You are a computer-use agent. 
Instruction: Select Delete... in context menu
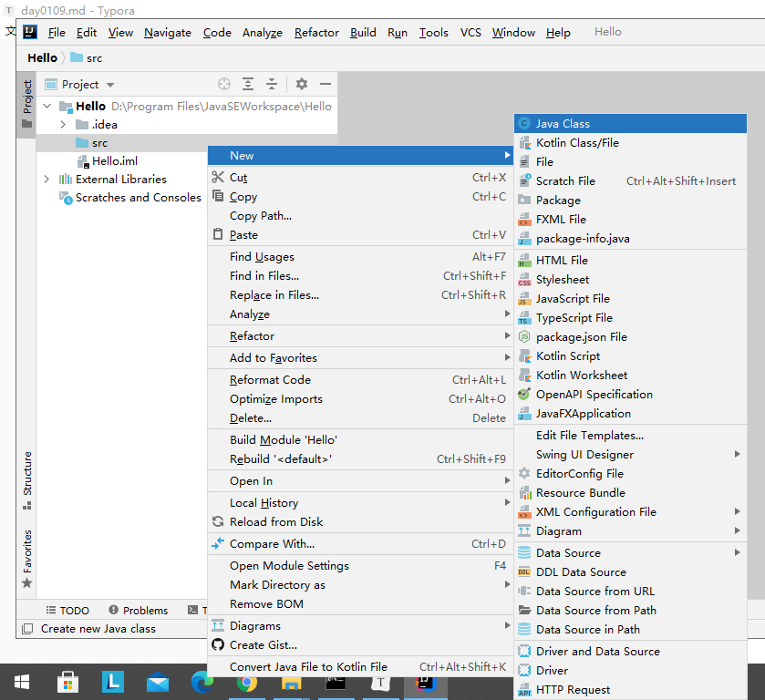click(x=360, y=417)
